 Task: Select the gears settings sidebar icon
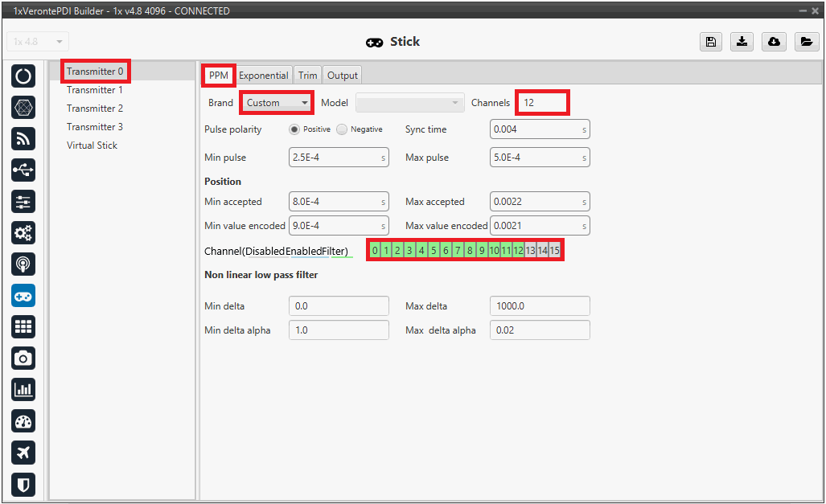tap(23, 233)
